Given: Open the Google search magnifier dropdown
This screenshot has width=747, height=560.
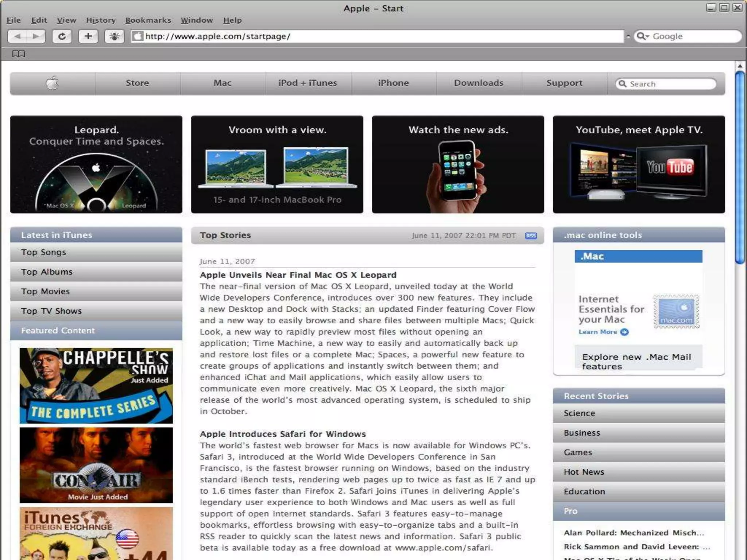Looking at the screenshot, I should [x=643, y=36].
